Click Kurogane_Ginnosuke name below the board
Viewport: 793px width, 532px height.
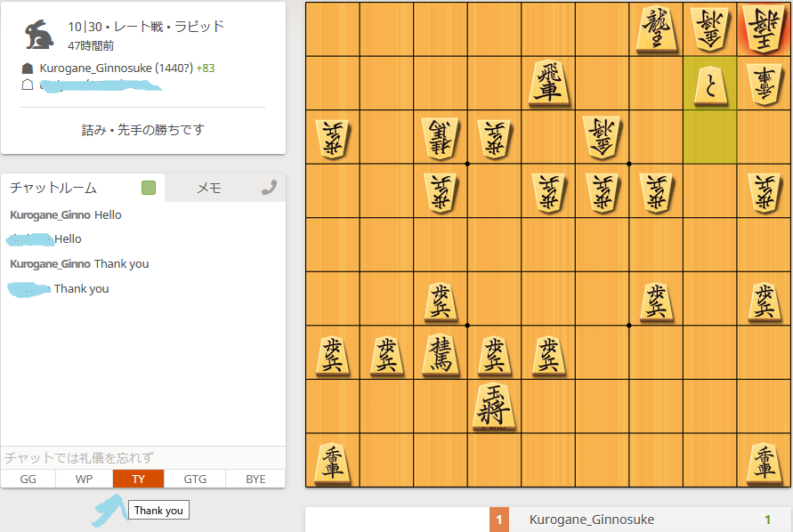pos(591,520)
